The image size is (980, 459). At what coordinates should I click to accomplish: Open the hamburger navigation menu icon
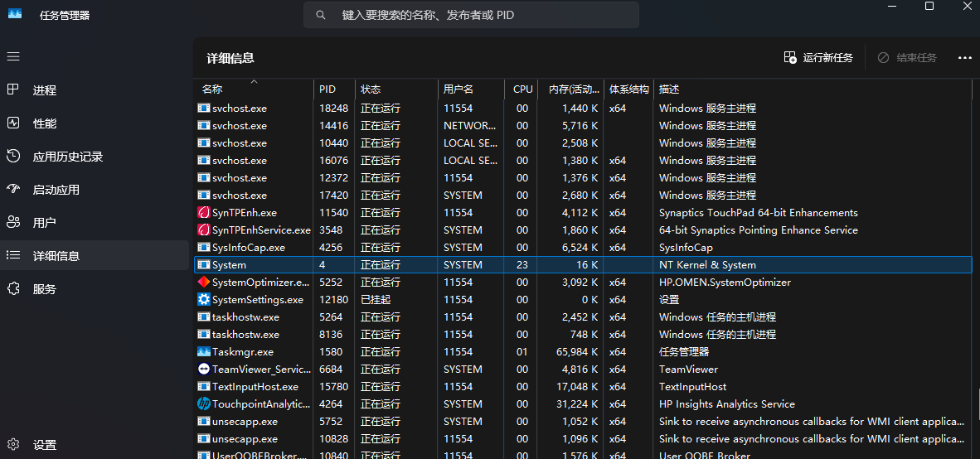coord(13,57)
